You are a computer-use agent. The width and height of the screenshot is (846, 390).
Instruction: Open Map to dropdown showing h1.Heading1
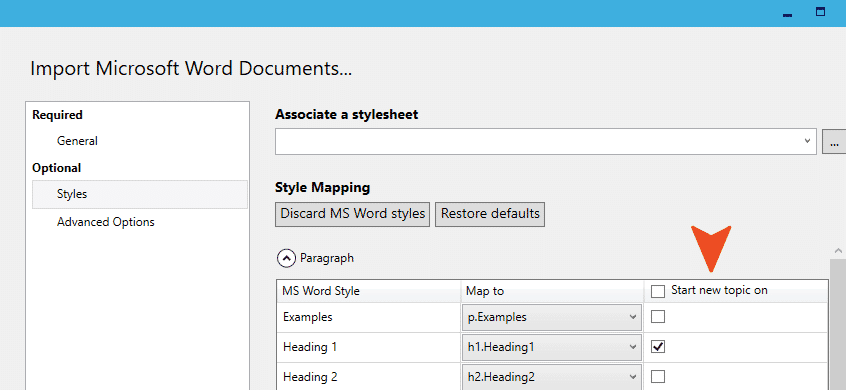(x=552, y=347)
